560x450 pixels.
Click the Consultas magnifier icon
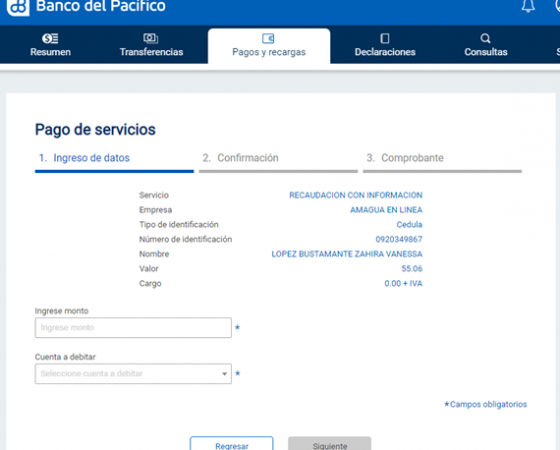pyautogui.click(x=485, y=38)
